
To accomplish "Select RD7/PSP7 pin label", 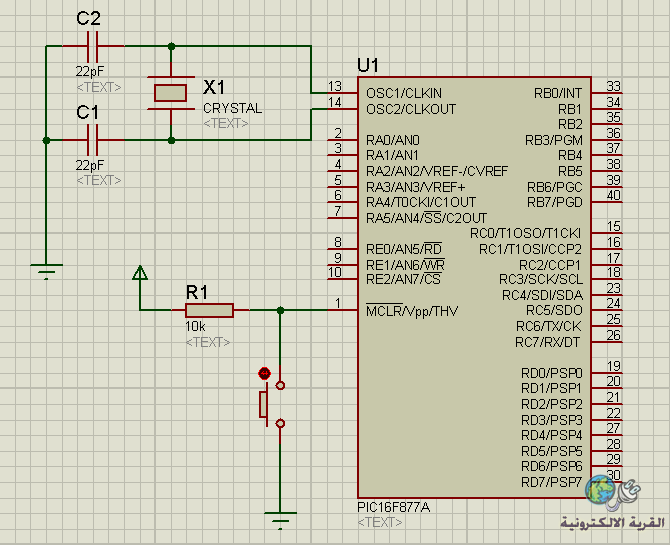I will (552, 482).
